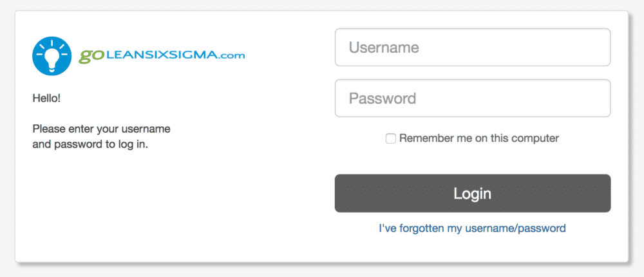Click the white "Login" label on the button
644x277 pixels.
coord(472,193)
